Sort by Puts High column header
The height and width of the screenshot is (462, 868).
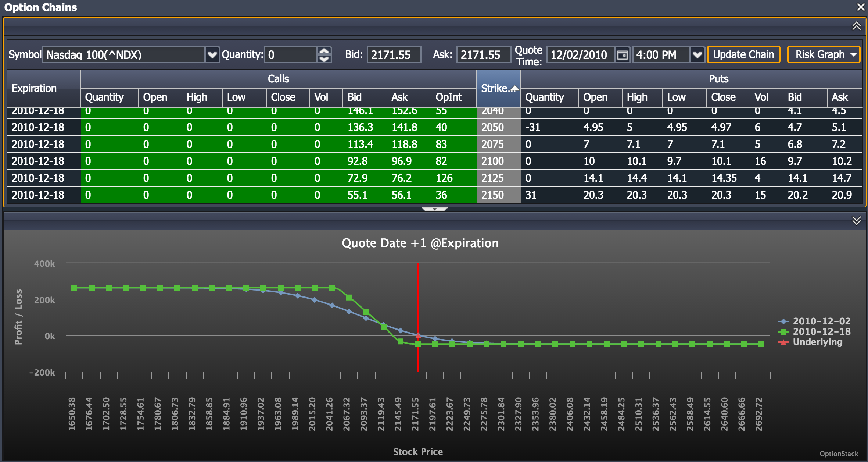[642, 97]
